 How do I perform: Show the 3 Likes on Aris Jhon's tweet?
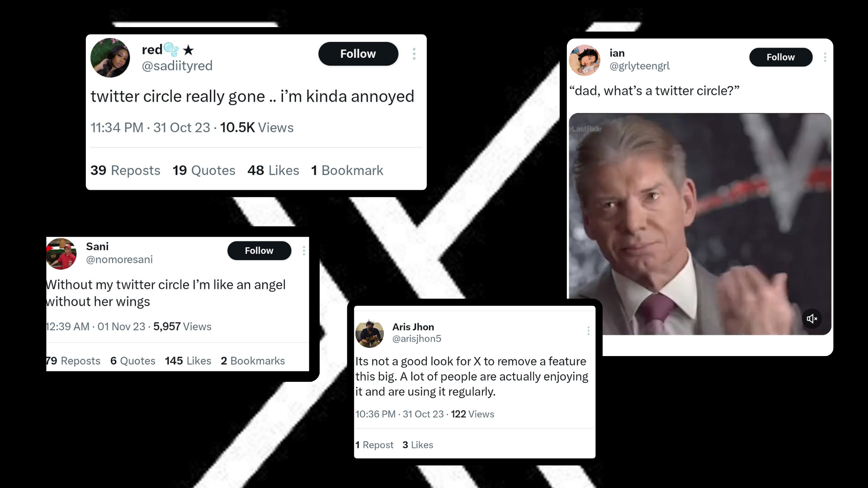pyautogui.click(x=418, y=445)
